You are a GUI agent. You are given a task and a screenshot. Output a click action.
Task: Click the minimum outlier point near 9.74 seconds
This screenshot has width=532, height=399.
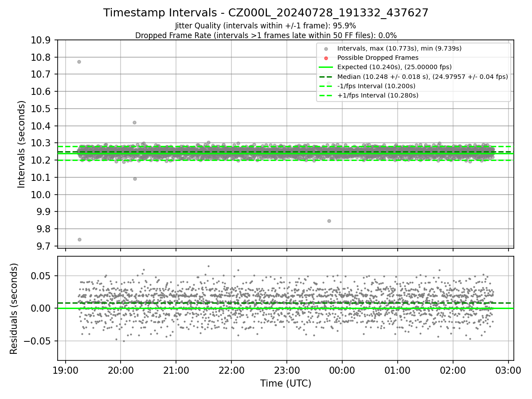[79, 239]
